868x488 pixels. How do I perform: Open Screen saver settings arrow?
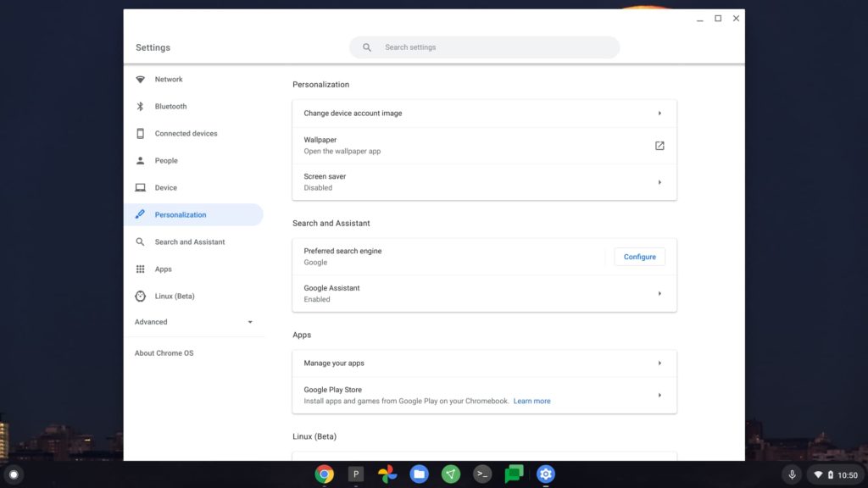click(659, 182)
